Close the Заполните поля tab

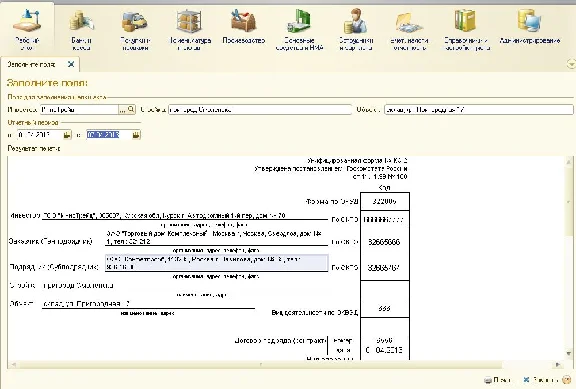click(71, 64)
